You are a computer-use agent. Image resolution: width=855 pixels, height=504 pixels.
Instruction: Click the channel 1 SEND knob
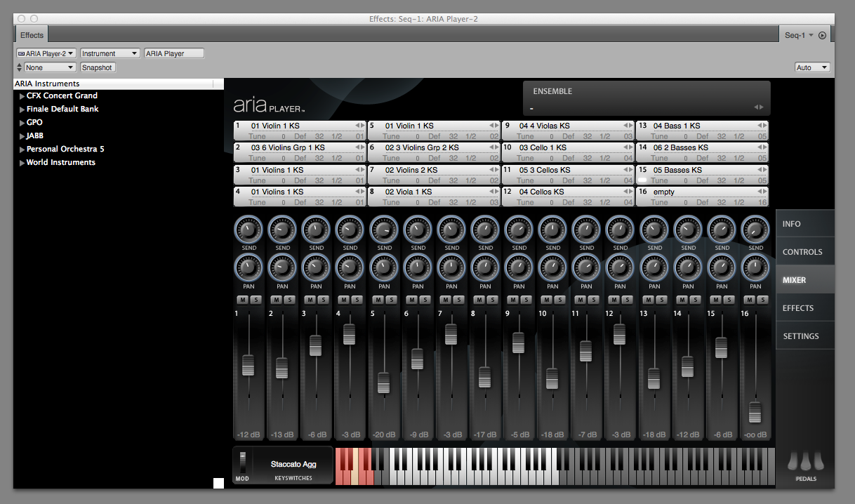click(248, 229)
